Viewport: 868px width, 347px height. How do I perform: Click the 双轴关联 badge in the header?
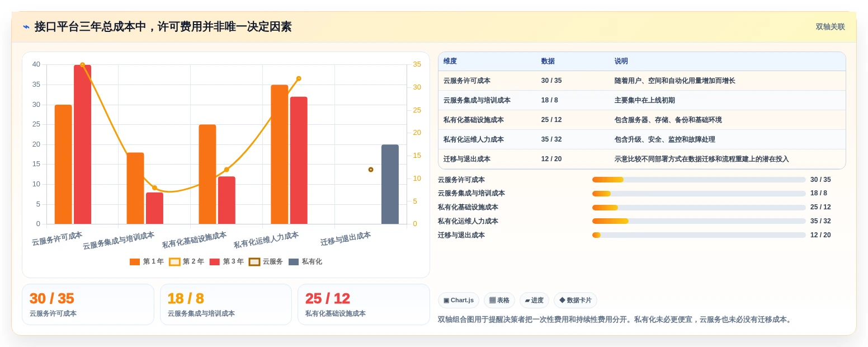pyautogui.click(x=830, y=27)
